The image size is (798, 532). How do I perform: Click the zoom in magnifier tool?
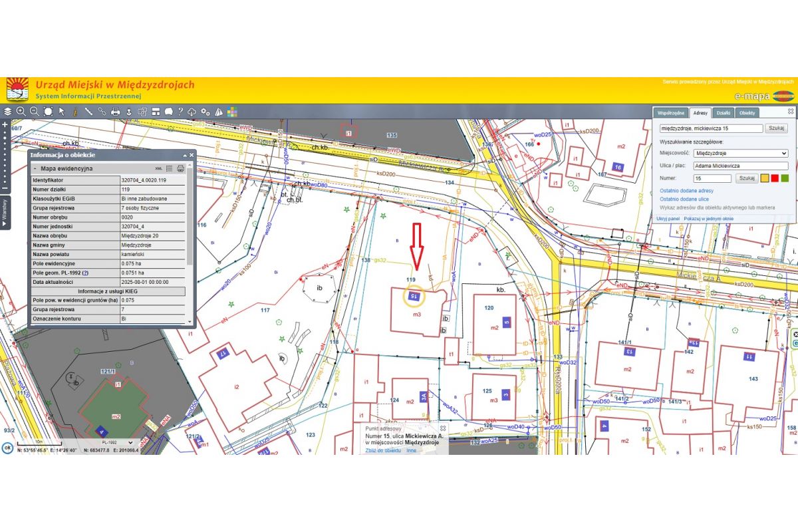(x=21, y=112)
